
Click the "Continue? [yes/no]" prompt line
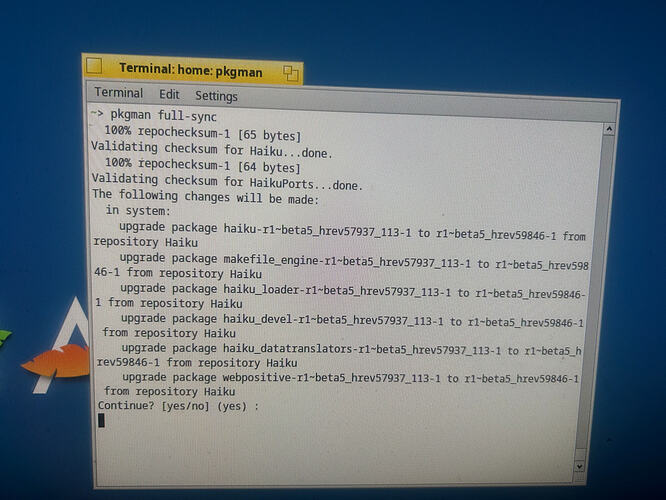[178, 406]
